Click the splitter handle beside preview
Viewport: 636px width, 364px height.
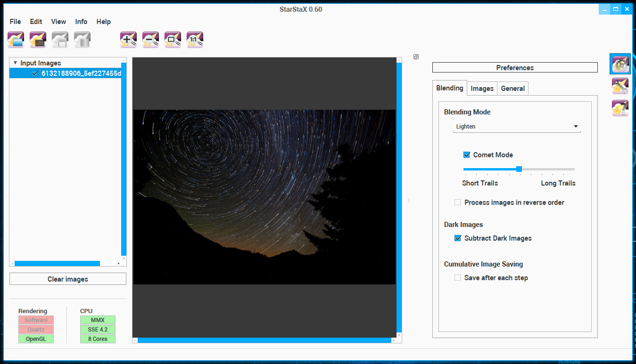coord(409,201)
